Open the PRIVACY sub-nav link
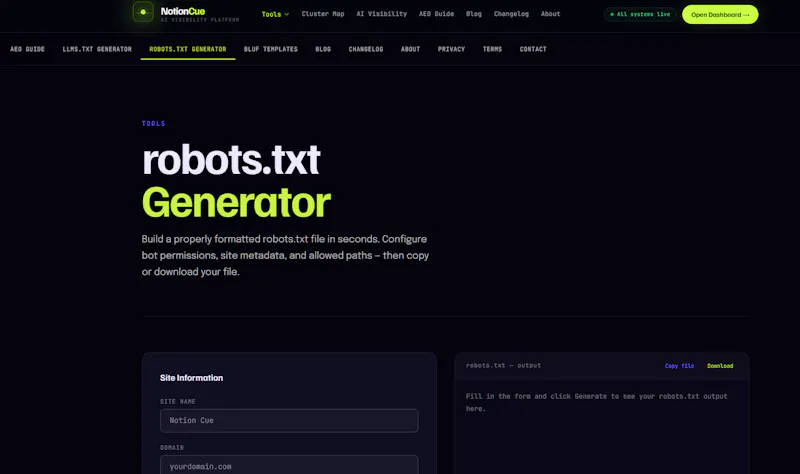The image size is (800, 474). 451,49
